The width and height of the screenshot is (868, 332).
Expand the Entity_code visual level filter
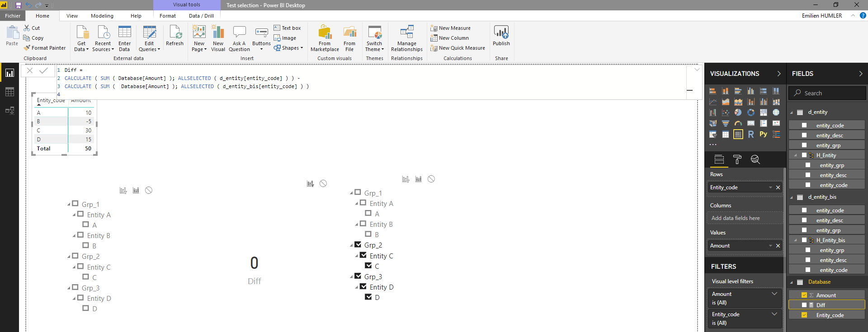(774, 314)
